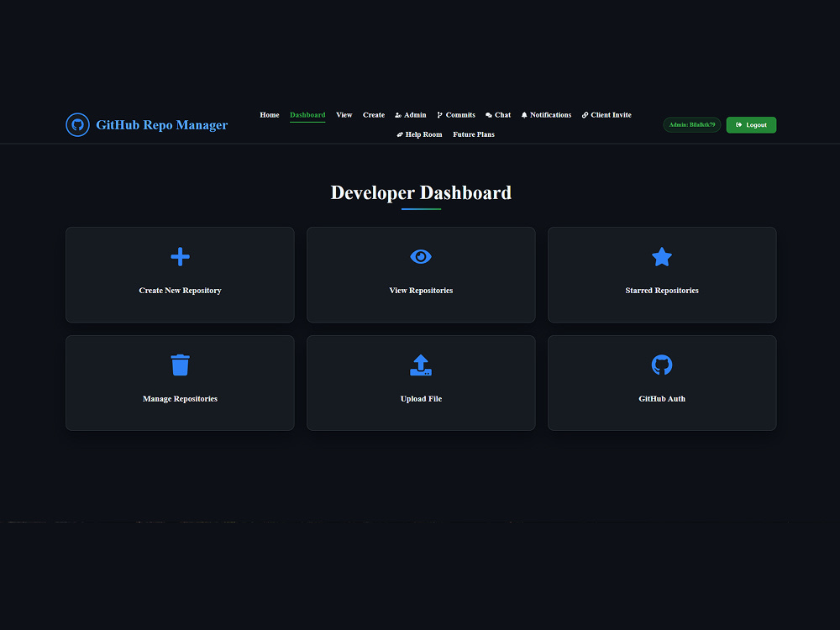The image size is (840, 630).
Task: Click the GitHub Repo Manager title
Action: pyautogui.click(x=162, y=125)
